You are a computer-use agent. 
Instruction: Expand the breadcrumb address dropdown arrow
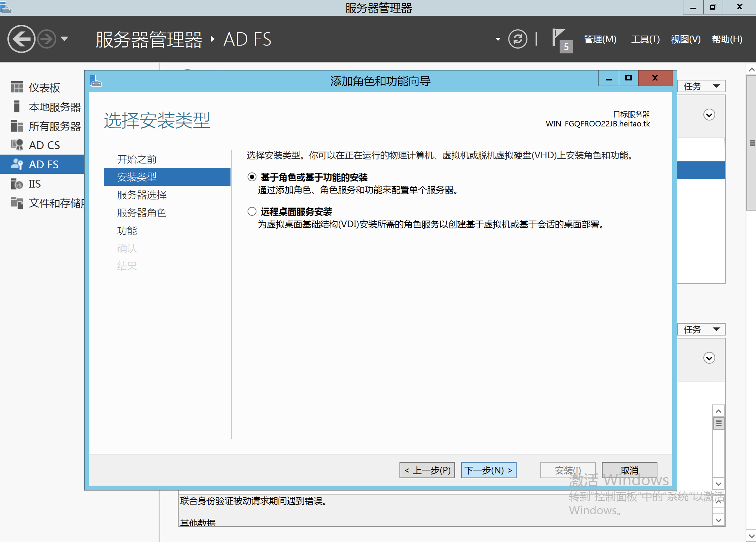[x=498, y=39]
